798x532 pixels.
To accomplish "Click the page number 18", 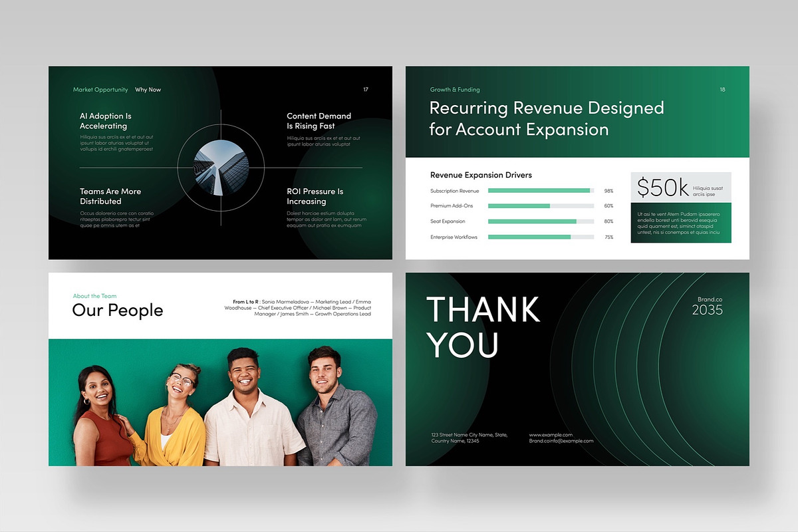I will (722, 90).
